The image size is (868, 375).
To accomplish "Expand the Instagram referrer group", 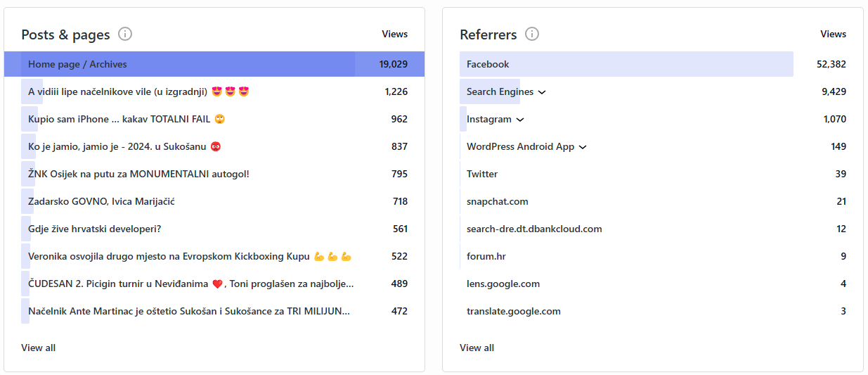I will click(520, 120).
